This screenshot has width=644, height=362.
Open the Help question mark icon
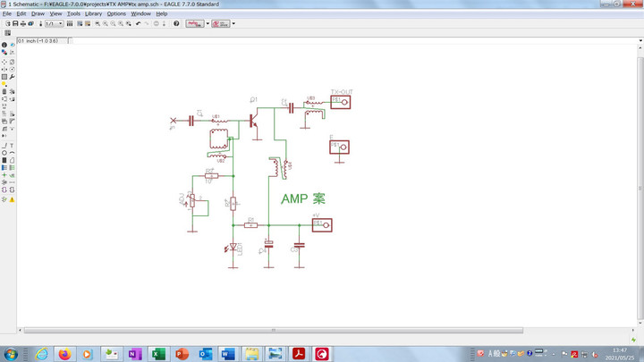(176, 23)
